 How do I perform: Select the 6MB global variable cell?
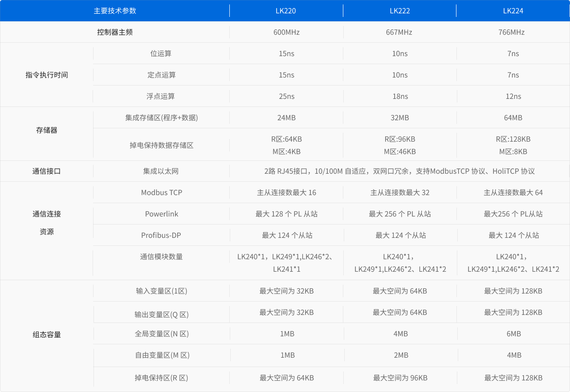point(513,334)
